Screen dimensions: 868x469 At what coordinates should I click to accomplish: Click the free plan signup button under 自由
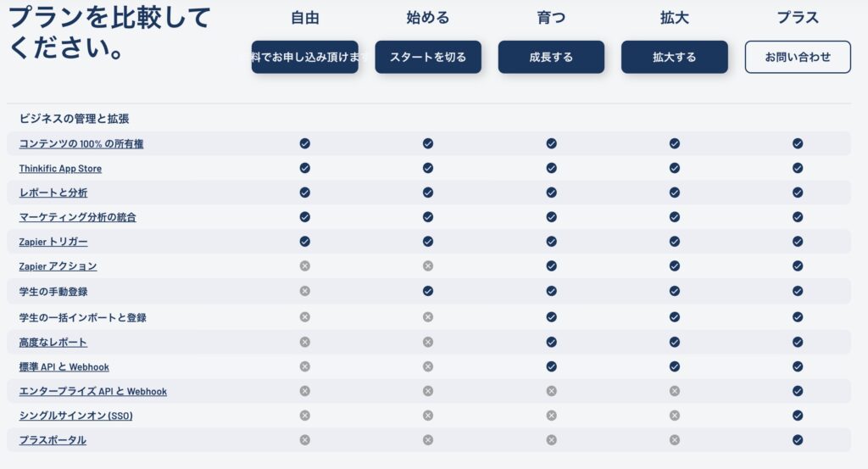pyautogui.click(x=305, y=57)
